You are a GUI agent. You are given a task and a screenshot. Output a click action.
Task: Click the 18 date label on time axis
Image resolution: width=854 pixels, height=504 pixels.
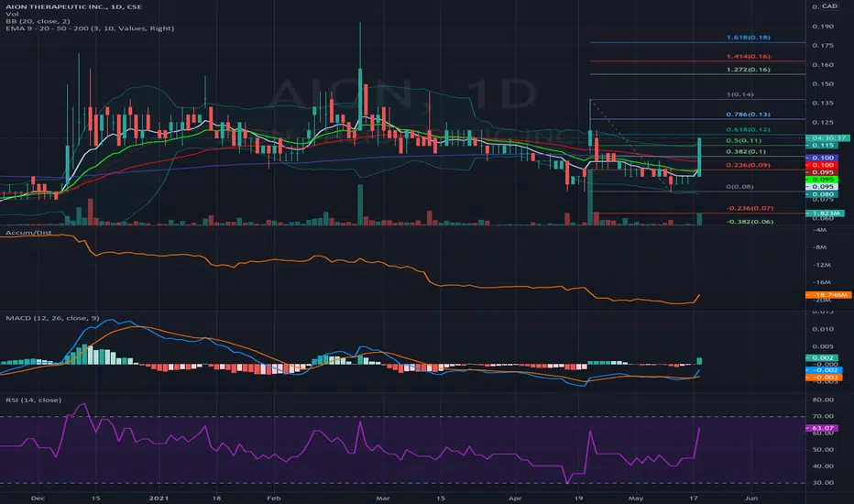pyautogui.click(x=216, y=498)
